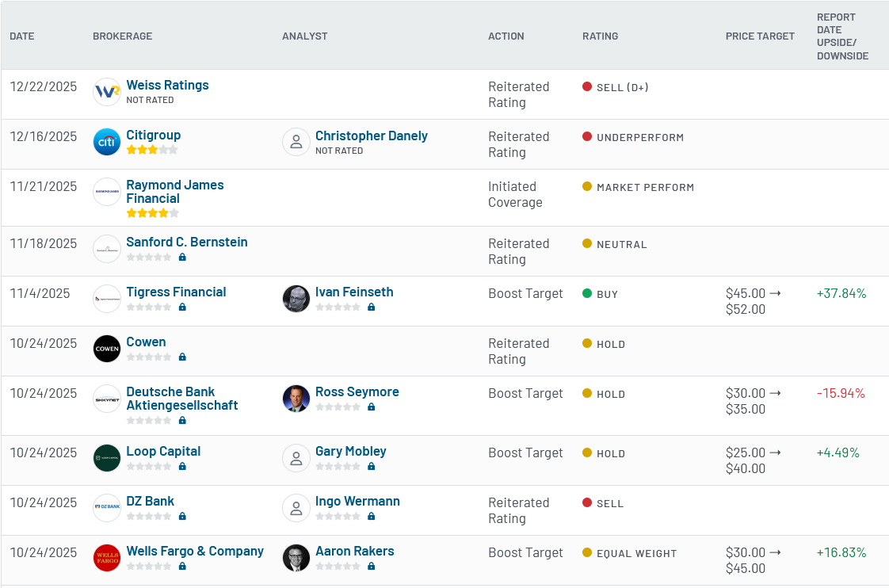Click the Raymond James Financial logo

click(107, 192)
